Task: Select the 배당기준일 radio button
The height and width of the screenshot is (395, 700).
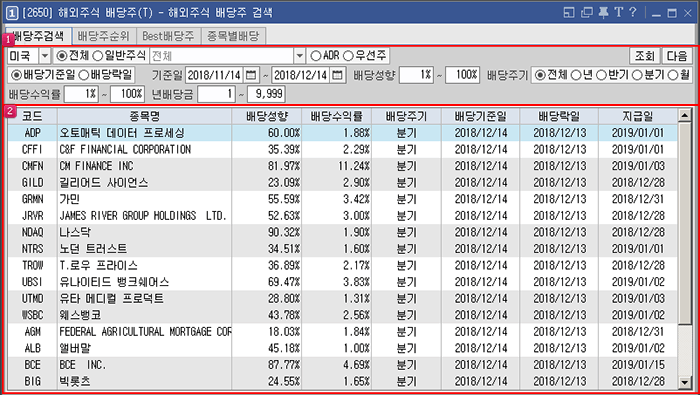Action: (17, 75)
